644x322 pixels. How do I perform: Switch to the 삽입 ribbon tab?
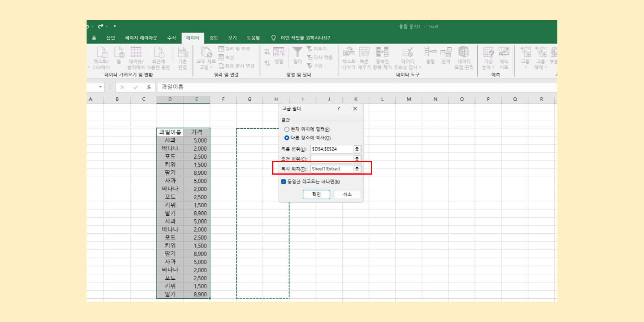(111, 38)
